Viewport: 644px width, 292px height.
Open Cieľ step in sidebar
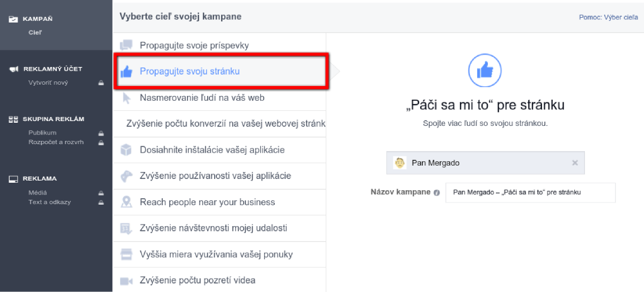tap(35, 32)
